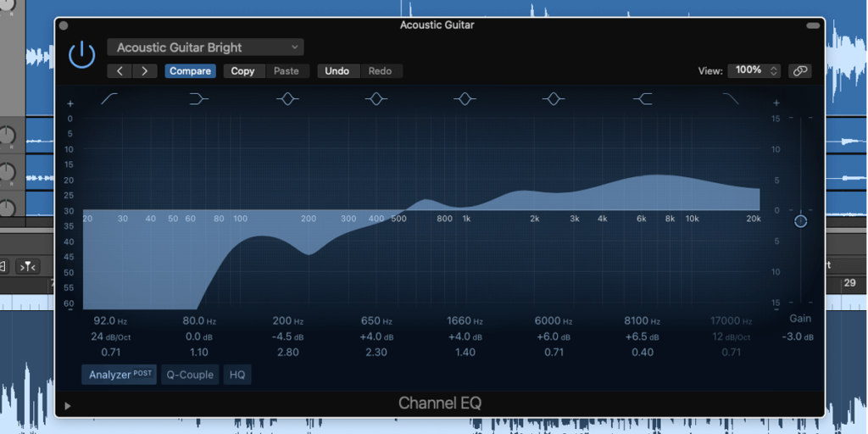Select the +6.0 dB gain value
The height and width of the screenshot is (434, 868).
pos(554,337)
